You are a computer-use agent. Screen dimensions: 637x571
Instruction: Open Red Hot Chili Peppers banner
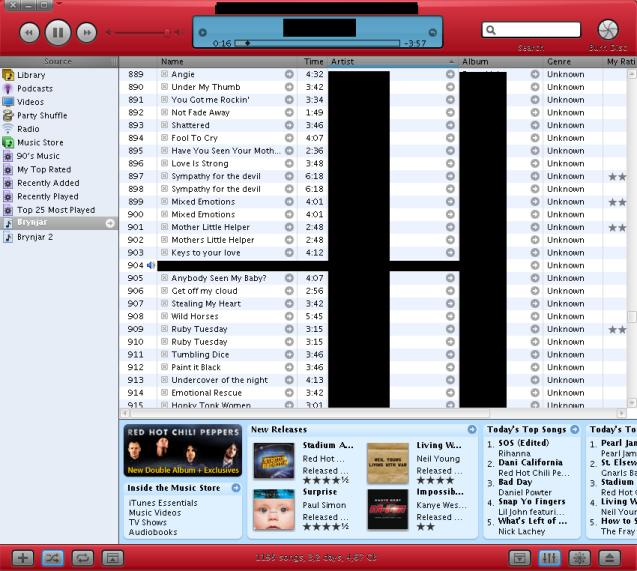coord(183,450)
